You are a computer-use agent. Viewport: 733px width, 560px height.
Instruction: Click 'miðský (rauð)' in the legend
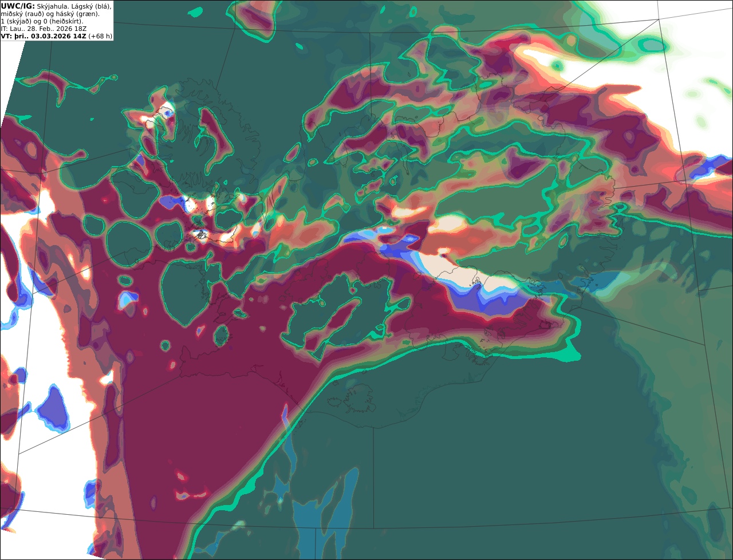pos(23,14)
